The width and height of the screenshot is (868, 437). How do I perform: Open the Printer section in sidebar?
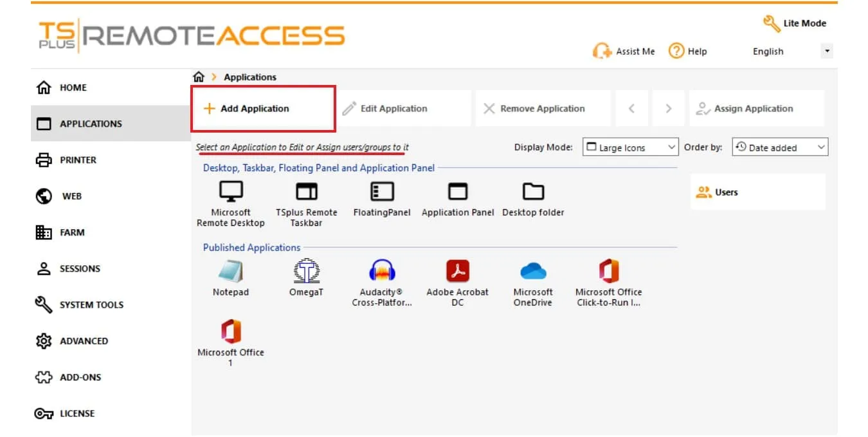pos(77,160)
